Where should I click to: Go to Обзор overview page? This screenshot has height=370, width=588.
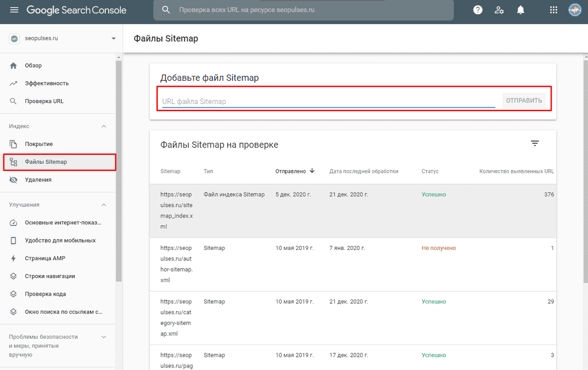tap(33, 66)
